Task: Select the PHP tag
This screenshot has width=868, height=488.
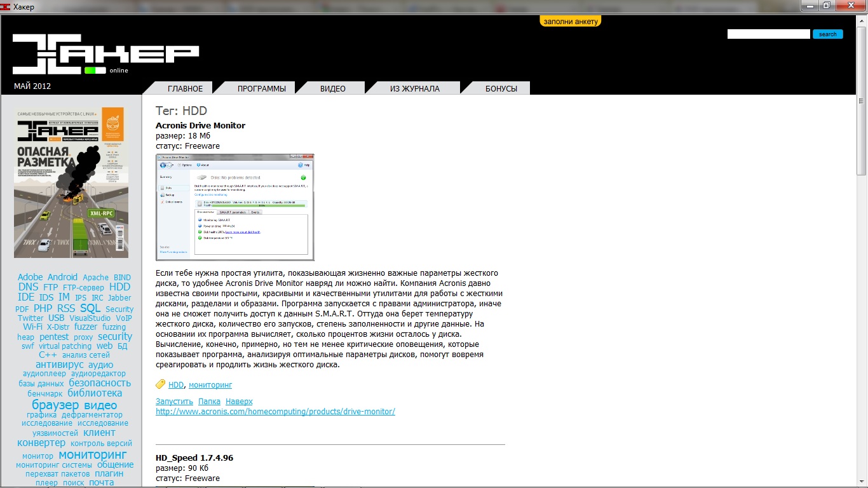Action: pyautogui.click(x=43, y=308)
